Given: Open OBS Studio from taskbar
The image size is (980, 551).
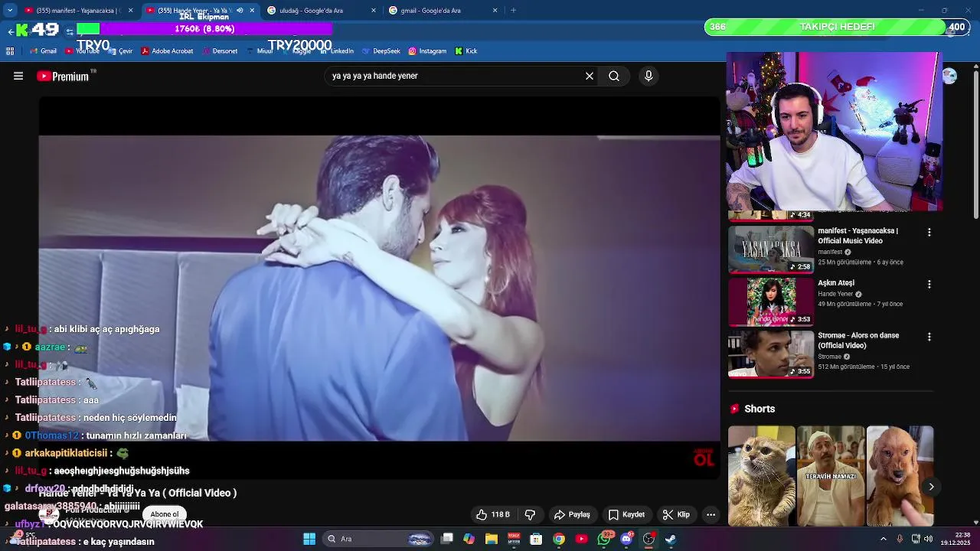Looking at the screenshot, I should pos(648,539).
